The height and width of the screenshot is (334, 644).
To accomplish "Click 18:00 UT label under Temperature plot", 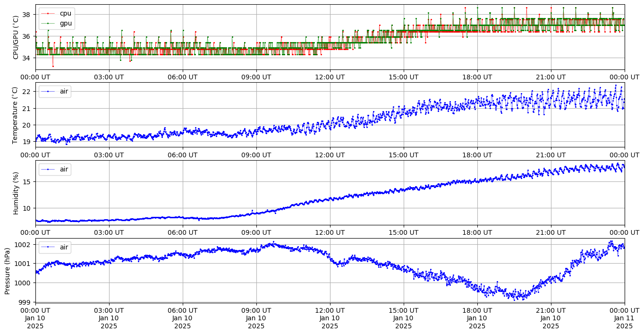I will [477, 155].
